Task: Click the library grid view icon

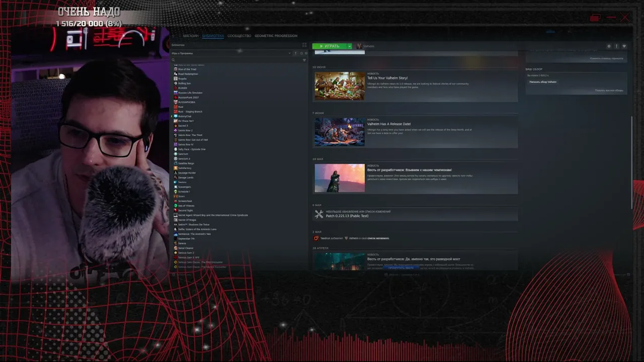Action: click(x=304, y=45)
